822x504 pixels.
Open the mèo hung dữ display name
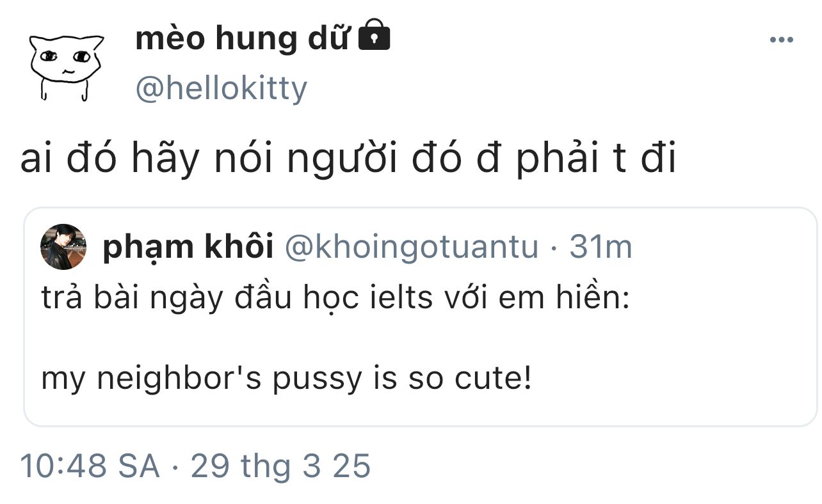click(243, 38)
